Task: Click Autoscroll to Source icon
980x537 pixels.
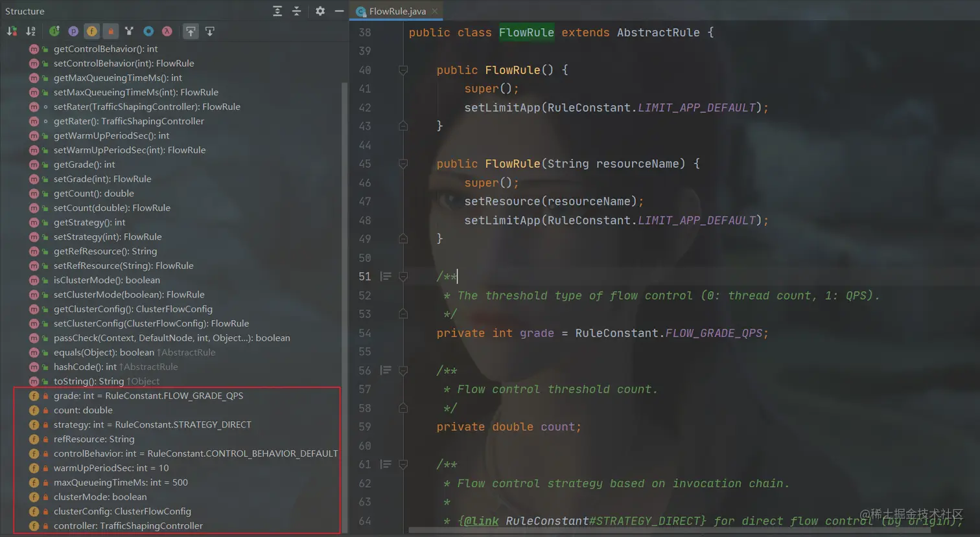Action: point(191,31)
